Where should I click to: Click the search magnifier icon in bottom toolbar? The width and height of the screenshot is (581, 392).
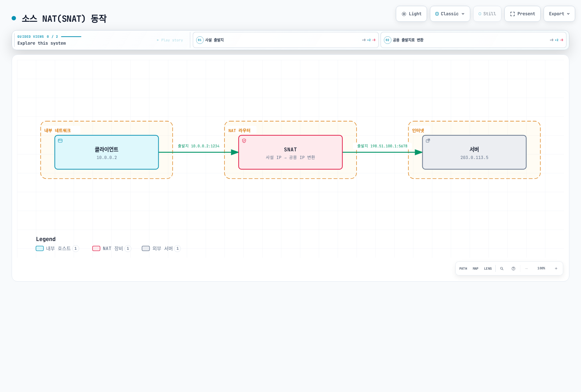502,269
